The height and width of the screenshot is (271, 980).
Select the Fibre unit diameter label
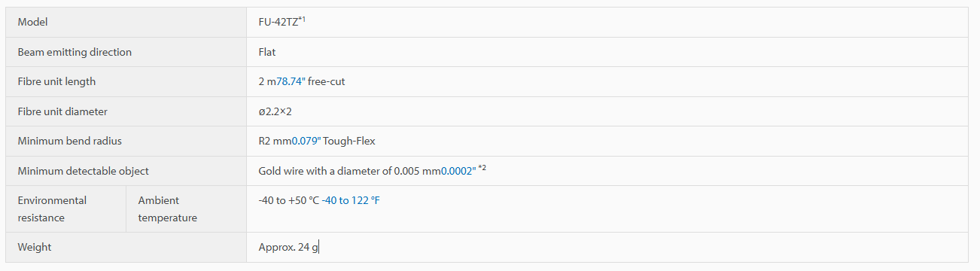pos(62,111)
